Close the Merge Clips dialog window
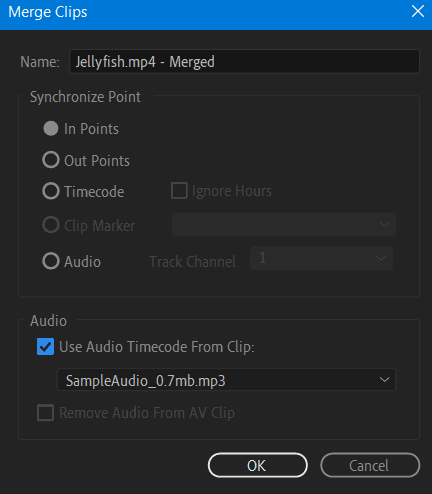 pyautogui.click(x=418, y=12)
